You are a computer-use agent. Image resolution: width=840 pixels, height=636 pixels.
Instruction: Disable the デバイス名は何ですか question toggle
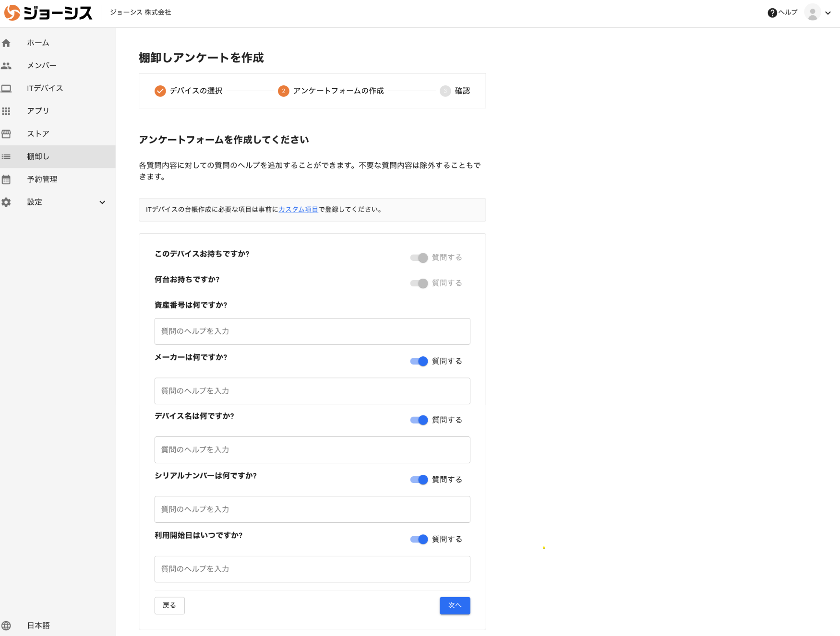click(x=419, y=420)
